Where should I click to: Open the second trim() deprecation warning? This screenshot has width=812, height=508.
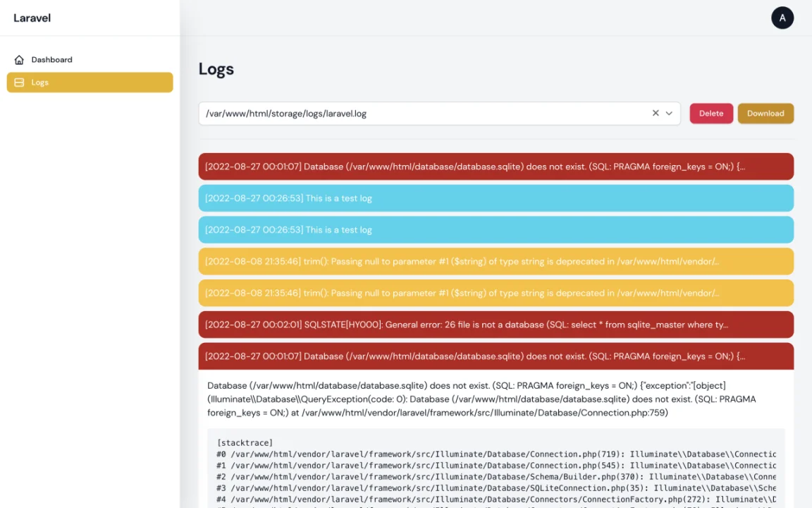pyautogui.click(x=496, y=293)
